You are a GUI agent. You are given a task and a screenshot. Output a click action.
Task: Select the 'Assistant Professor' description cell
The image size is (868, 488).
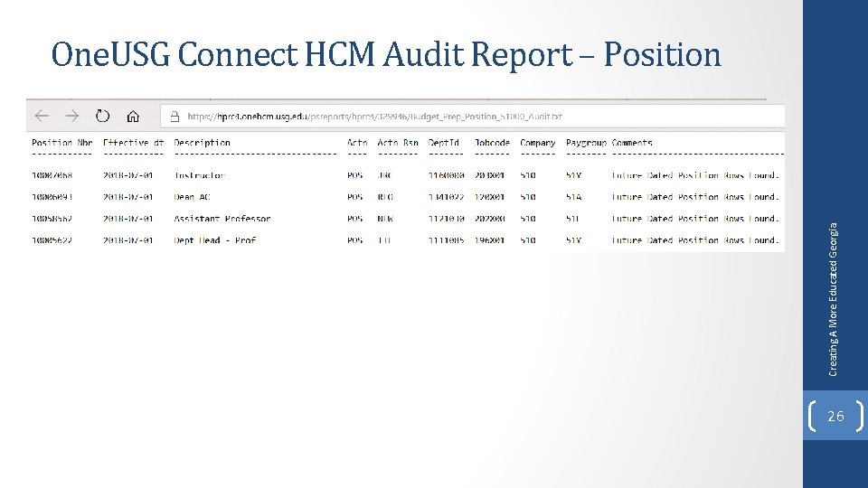(222, 219)
